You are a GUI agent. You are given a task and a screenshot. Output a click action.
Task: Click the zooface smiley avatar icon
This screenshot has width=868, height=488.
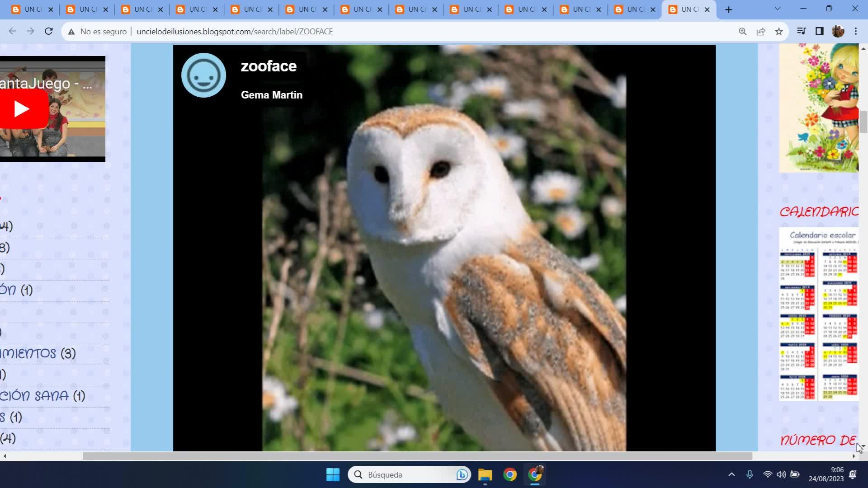coord(203,75)
